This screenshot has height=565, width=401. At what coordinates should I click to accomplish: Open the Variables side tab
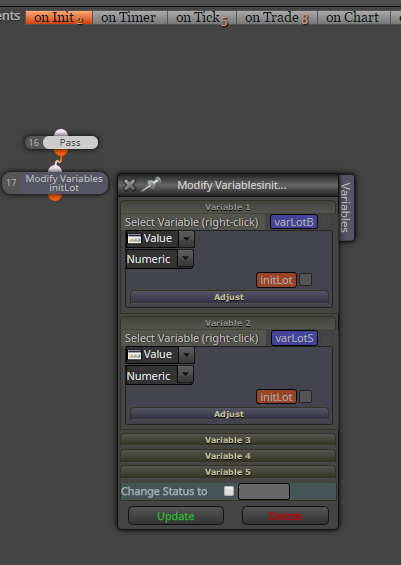click(x=346, y=208)
